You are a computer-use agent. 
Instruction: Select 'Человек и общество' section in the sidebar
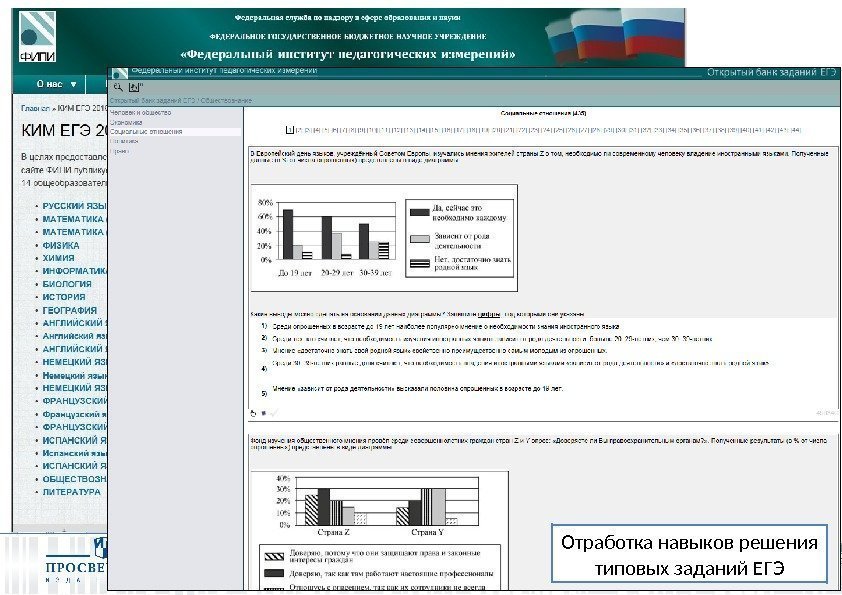(141, 113)
